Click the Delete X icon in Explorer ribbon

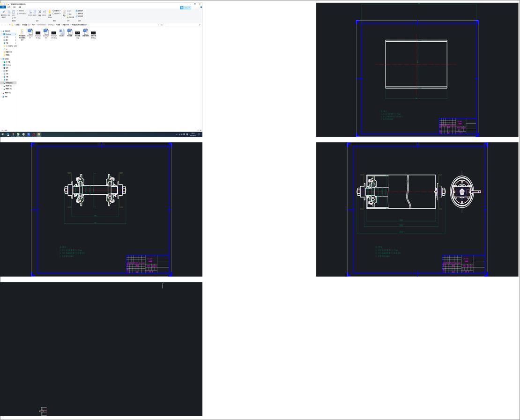coord(40,12)
